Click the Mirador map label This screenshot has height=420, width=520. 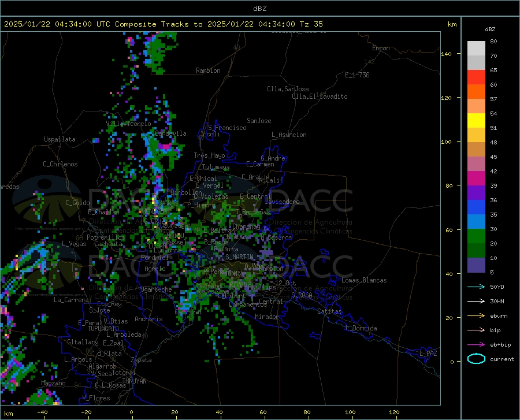pyautogui.click(x=266, y=317)
